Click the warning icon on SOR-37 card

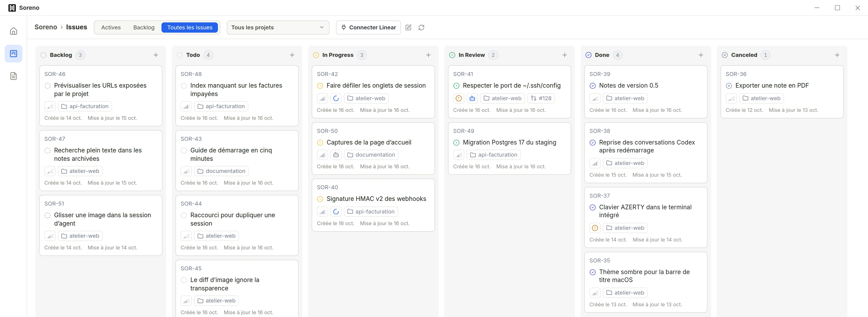(595, 228)
